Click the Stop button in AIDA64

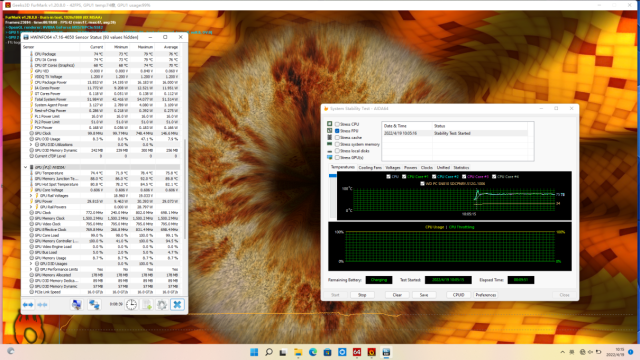click(x=362, y=295)
